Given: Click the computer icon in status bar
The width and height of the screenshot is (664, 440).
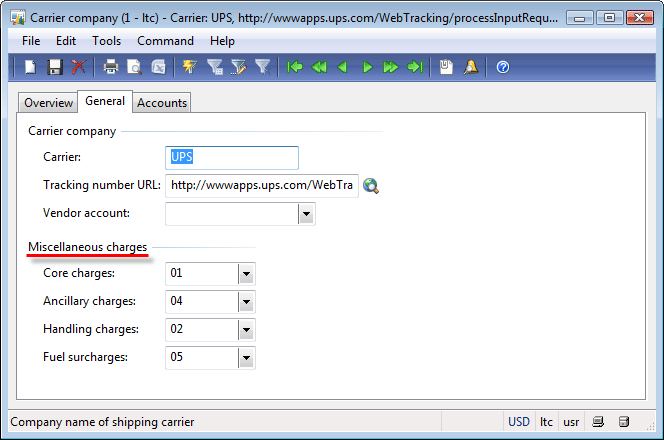Looking at the screenshot, I should click(x=598, y=422).
